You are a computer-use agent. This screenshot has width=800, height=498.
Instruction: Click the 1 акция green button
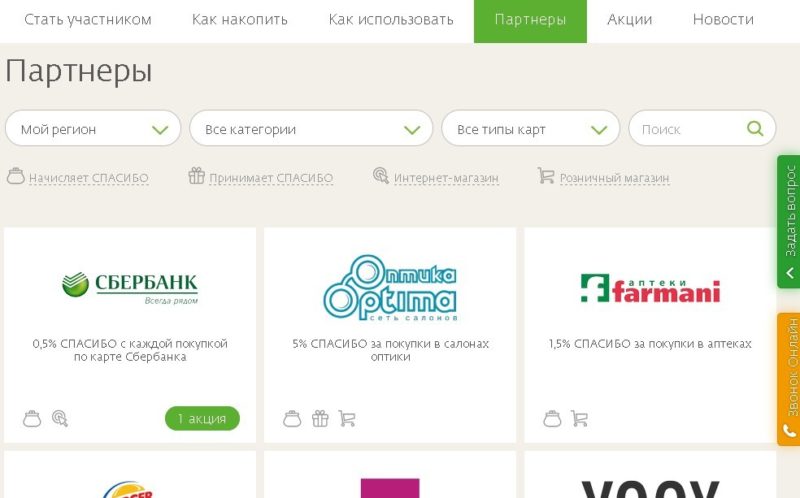[x=202, y=418]
